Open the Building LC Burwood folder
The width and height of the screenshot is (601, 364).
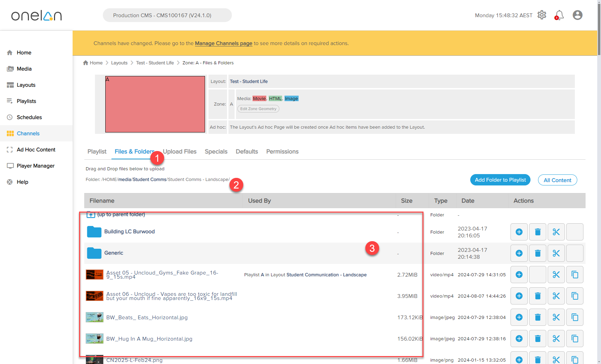pyautogui.click(x=129, y=232)
